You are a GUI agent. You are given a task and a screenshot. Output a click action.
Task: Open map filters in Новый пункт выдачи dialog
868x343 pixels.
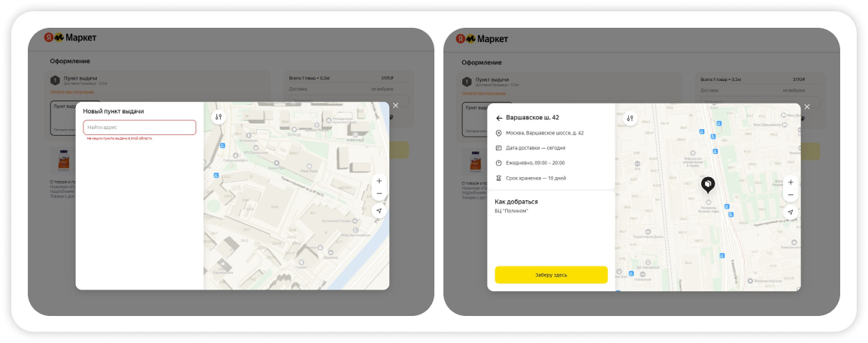[219, 117]
